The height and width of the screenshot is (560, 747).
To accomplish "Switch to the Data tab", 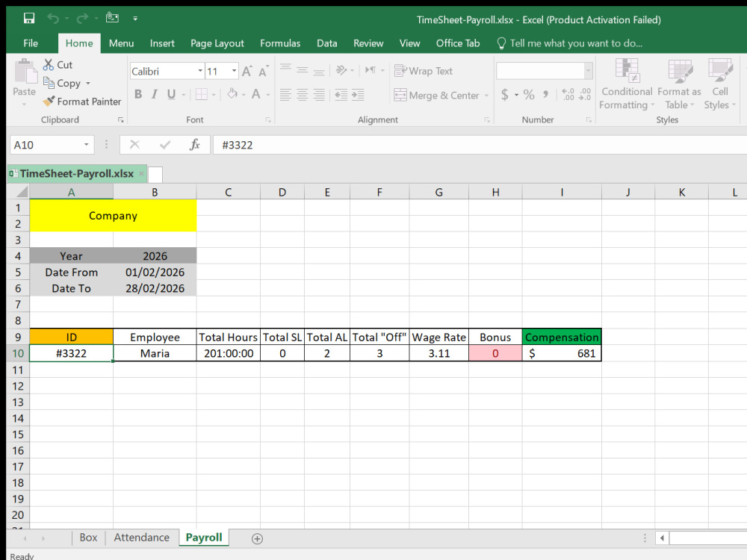I will coord(327,43).
